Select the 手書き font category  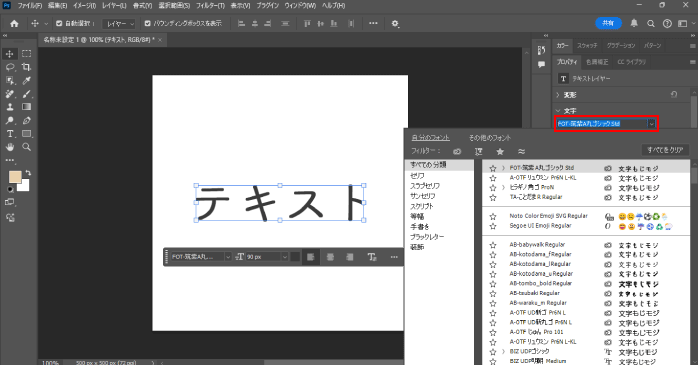(x=419, y=227)
